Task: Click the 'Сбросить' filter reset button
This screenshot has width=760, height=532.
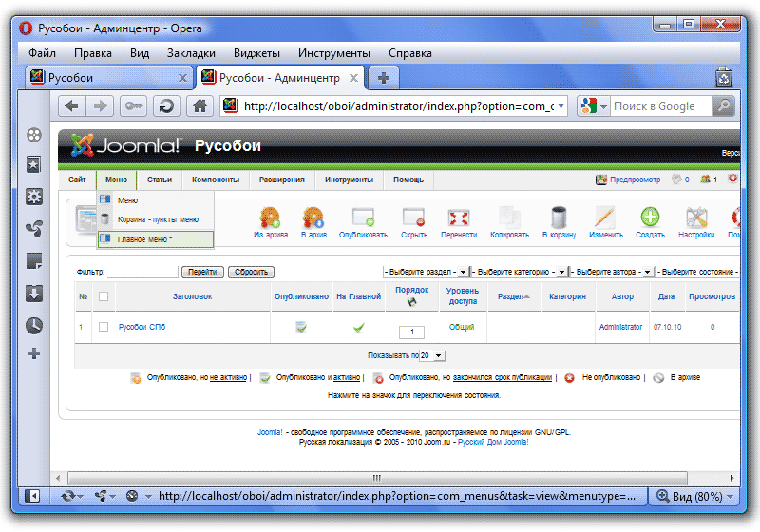Action: click(x=252, y=272)
